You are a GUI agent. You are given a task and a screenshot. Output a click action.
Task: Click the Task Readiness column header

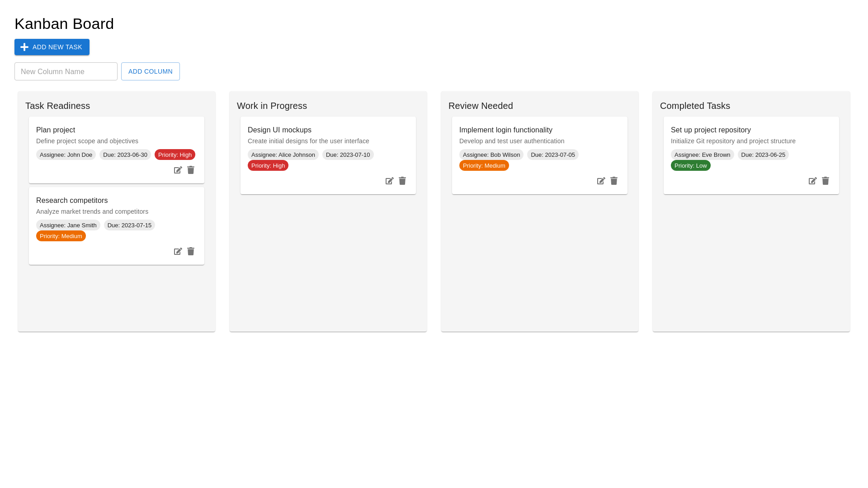click(x=57, y=106)
